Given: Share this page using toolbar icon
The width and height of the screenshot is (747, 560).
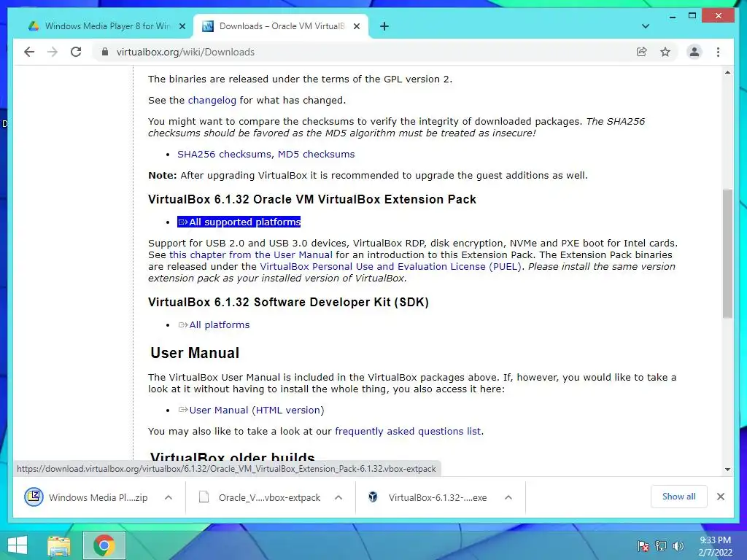Looking at the screenshot, I should (x=642, y=52).
